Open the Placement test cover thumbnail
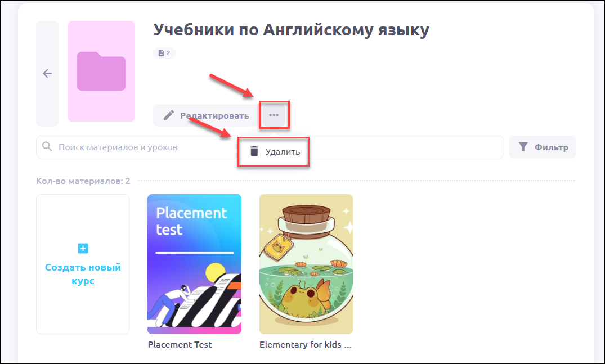The width and height of the screenshot is (605, 364). (195, 264)
